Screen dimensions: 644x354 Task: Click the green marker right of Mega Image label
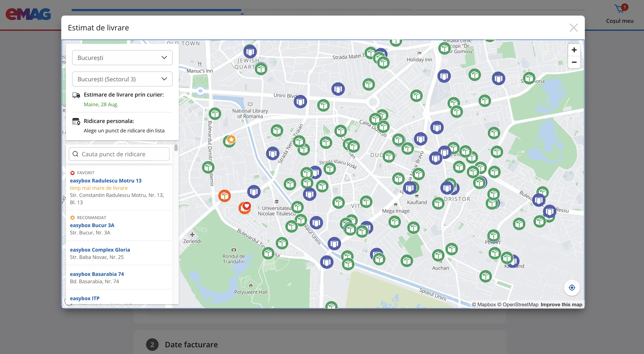click(x=413, y=228)
